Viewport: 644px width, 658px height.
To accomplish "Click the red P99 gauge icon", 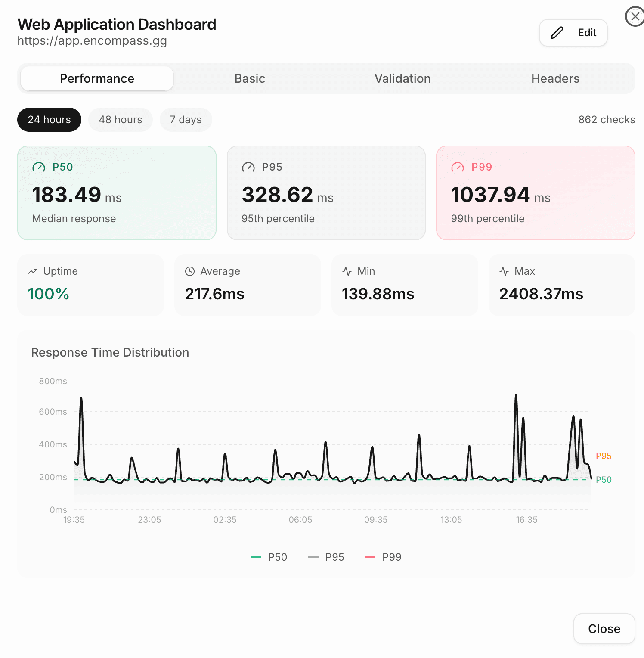I will click(458, 167).
